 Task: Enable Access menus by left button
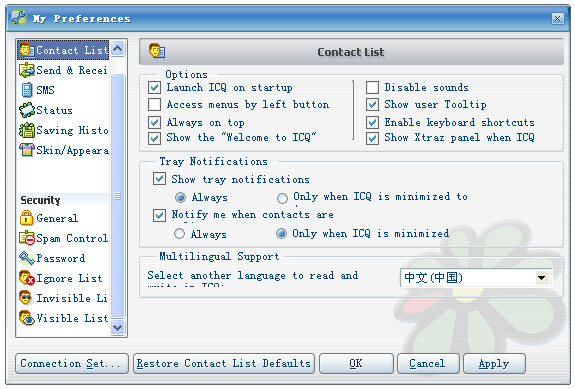(x=154, y=104)
